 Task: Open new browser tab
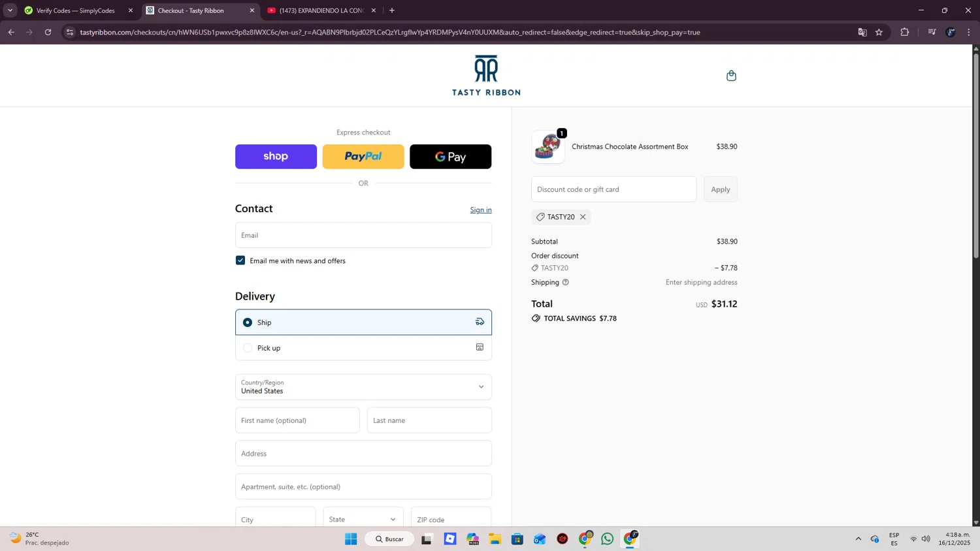pos(392,10)
